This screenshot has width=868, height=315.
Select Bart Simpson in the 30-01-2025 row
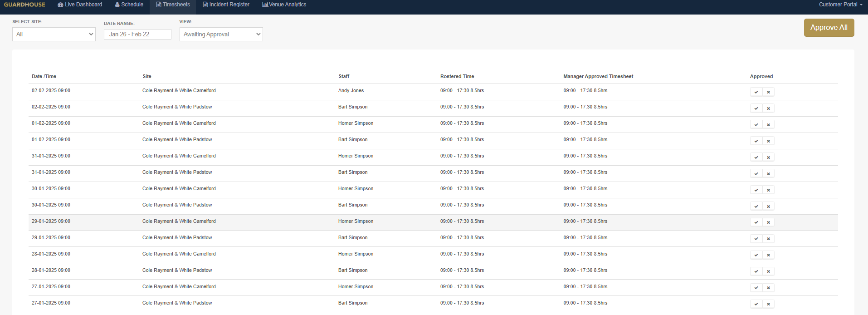coord(353,205)
